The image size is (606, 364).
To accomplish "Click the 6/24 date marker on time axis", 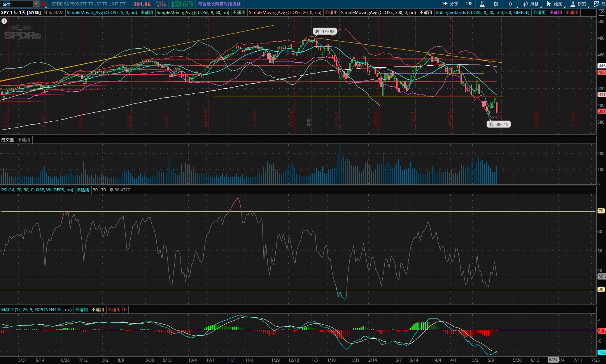I will click(x=553, y=360).
